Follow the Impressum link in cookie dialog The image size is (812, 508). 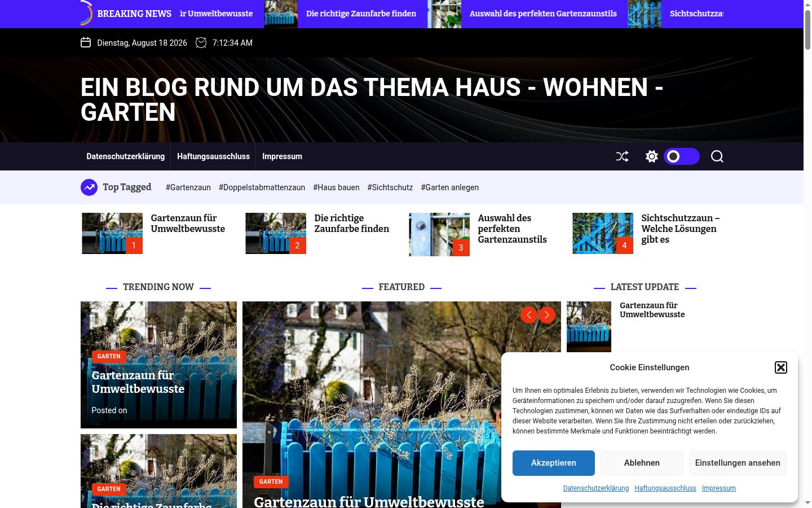point(719,488)
